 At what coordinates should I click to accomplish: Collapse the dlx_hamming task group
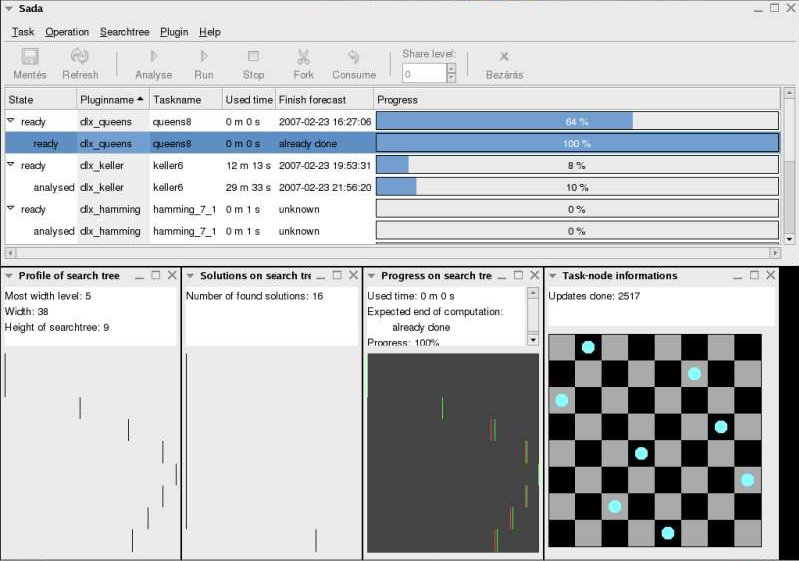tap(12, 209)
